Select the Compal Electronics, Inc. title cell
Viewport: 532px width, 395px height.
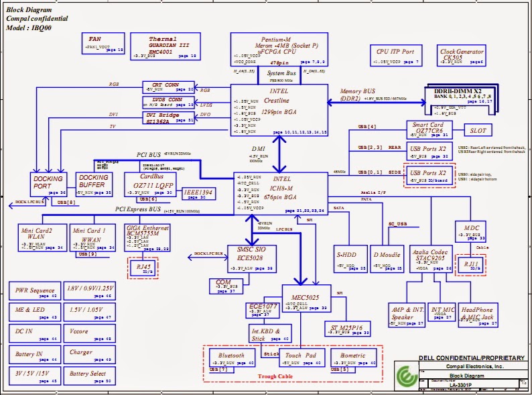coord(474,366)
